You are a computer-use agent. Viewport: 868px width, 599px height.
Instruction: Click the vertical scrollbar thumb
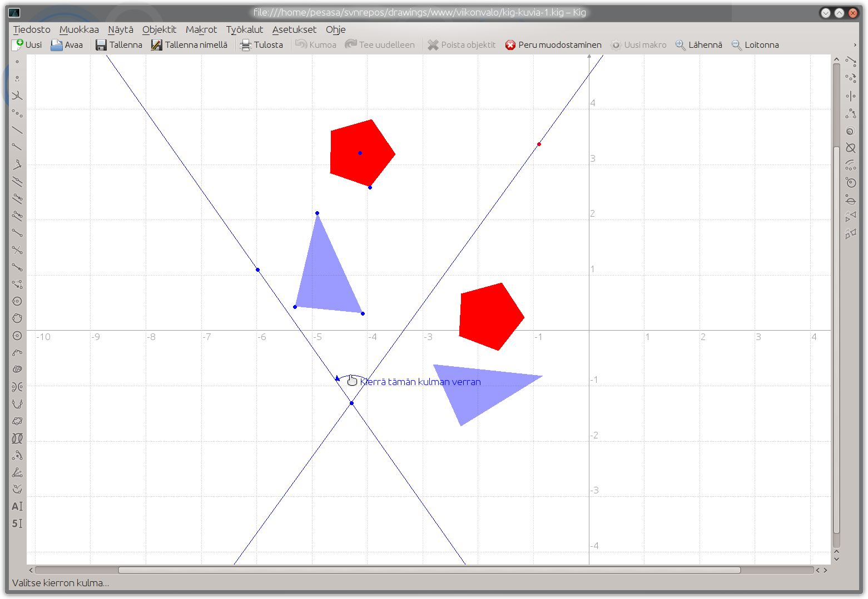point(836,339)
